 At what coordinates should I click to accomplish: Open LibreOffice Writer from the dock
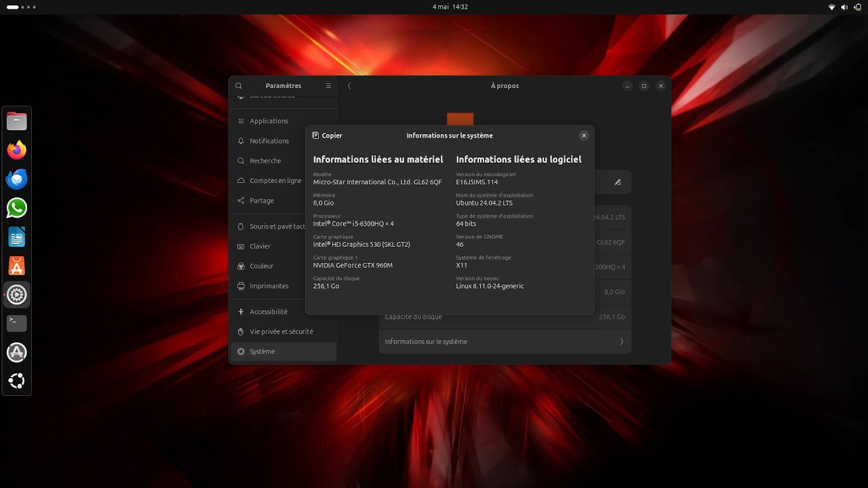tap(17, 237)
